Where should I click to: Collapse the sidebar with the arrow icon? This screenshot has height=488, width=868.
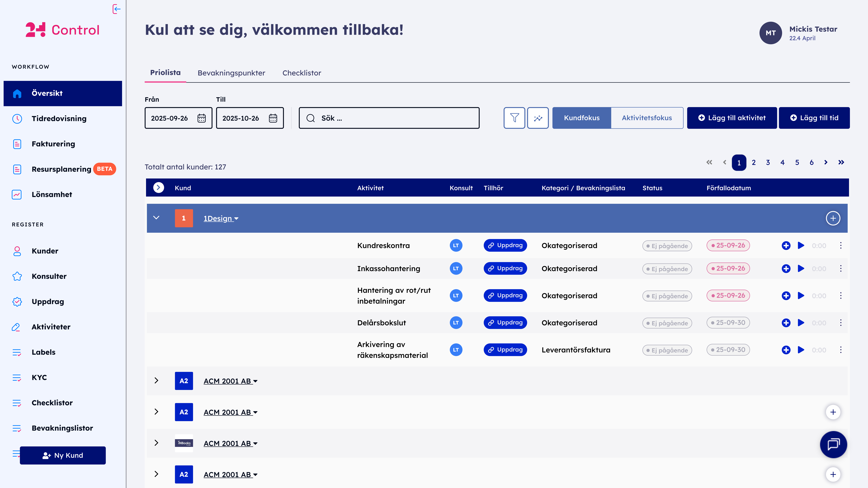(x=117, y=9)
